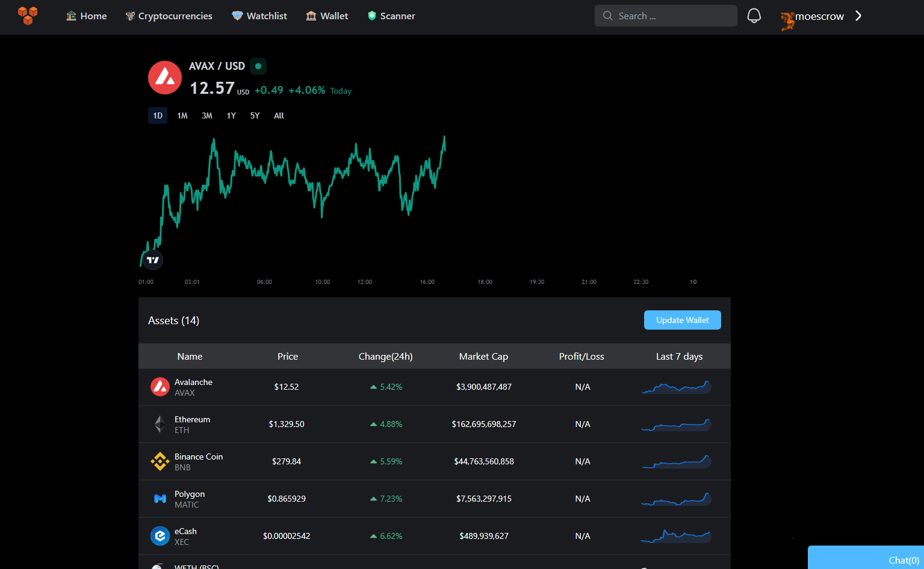Click the Watchlist diamond icon
Screen dimensions: 924x569
237,16
